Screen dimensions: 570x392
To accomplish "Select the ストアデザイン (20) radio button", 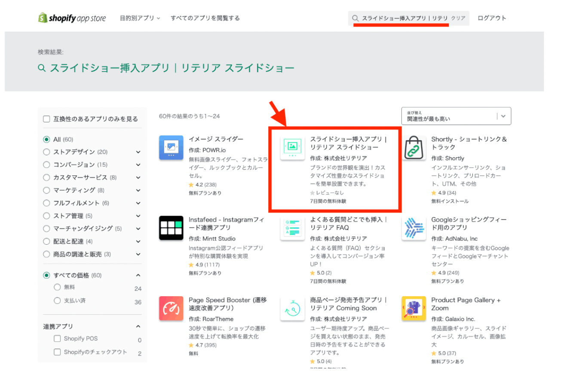I will (46, 152).
